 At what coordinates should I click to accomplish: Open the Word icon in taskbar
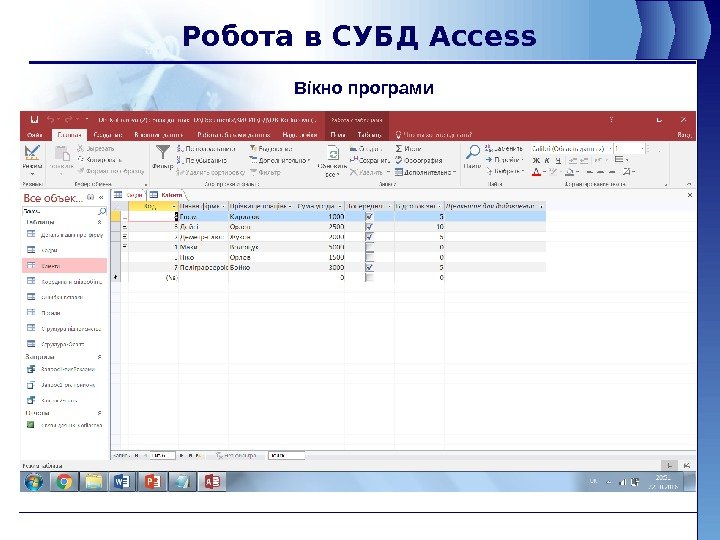[122, 482]
